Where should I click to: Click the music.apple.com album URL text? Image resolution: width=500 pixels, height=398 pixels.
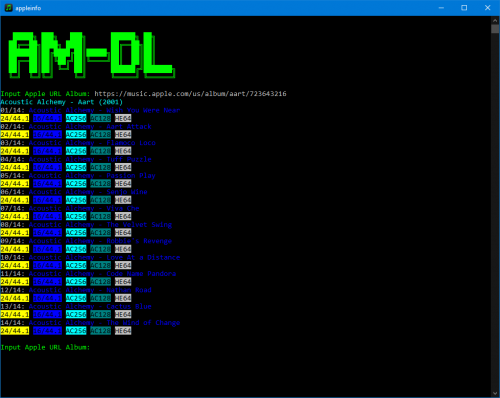pyautogui.click(x=190, y=94)
